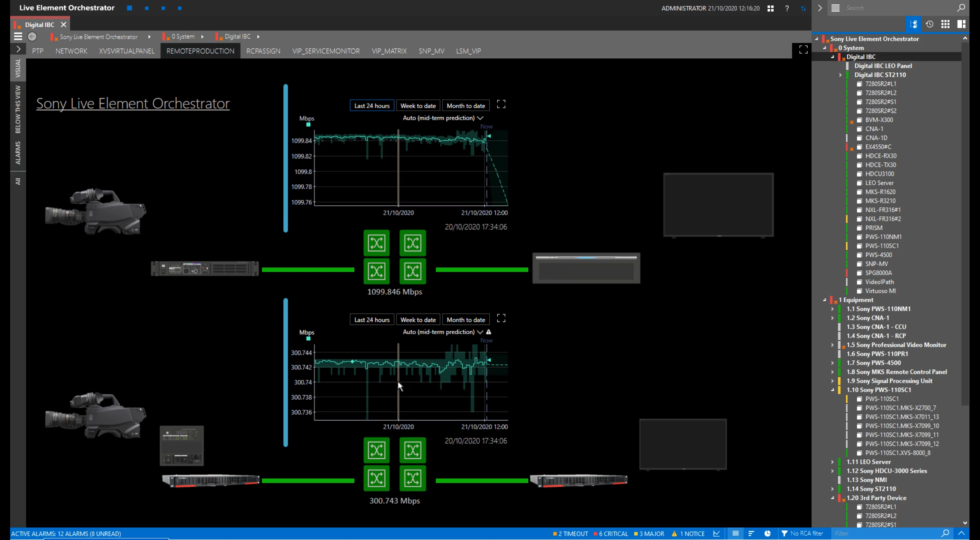Open the LSM_VIP tab

click(468, 51)
